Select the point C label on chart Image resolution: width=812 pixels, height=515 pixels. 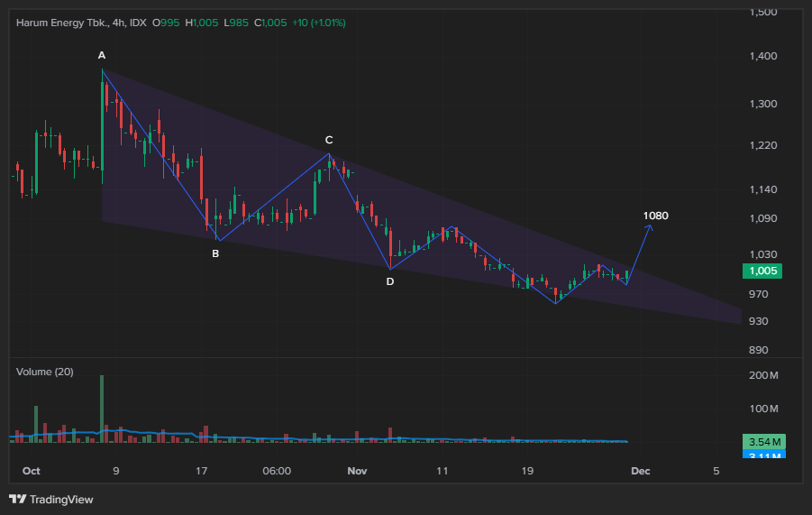(329, 140)
